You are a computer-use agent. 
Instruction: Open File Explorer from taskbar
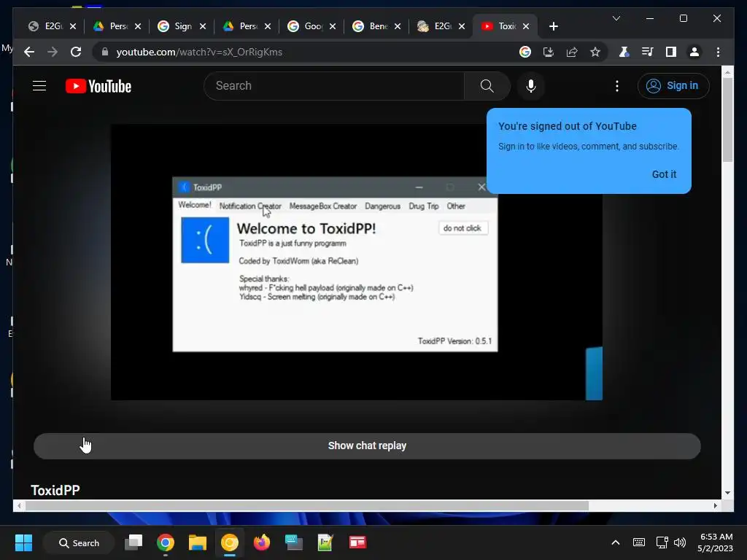click(x=197, y=542)
